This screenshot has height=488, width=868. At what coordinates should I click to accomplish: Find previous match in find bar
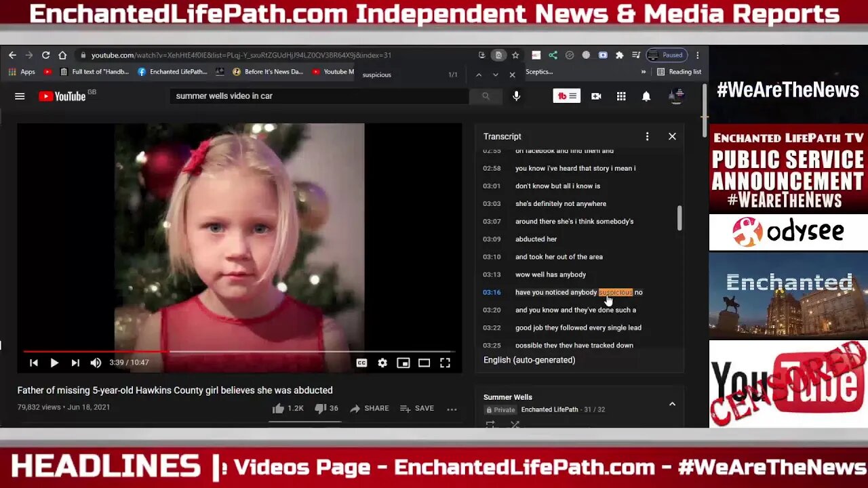478,75
